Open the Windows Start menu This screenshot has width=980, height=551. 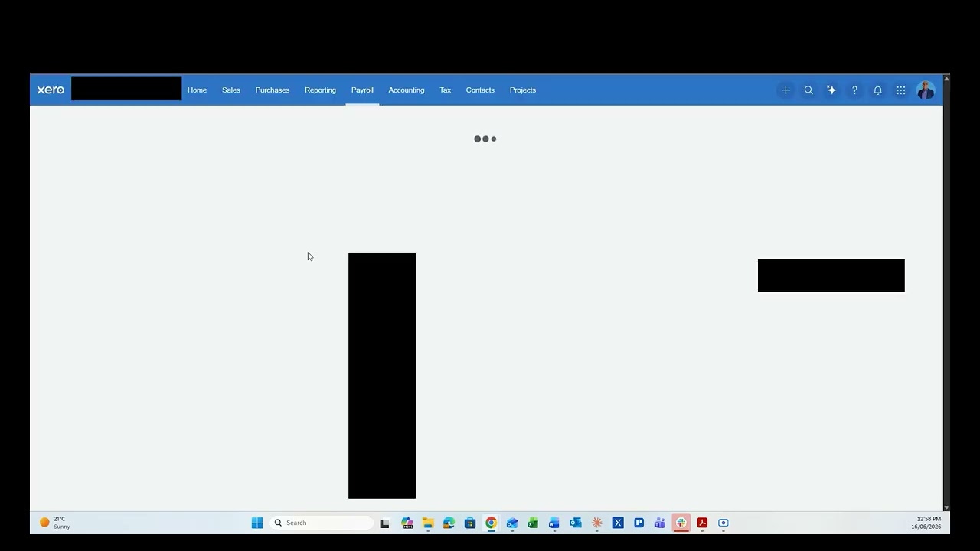(257, 523)
